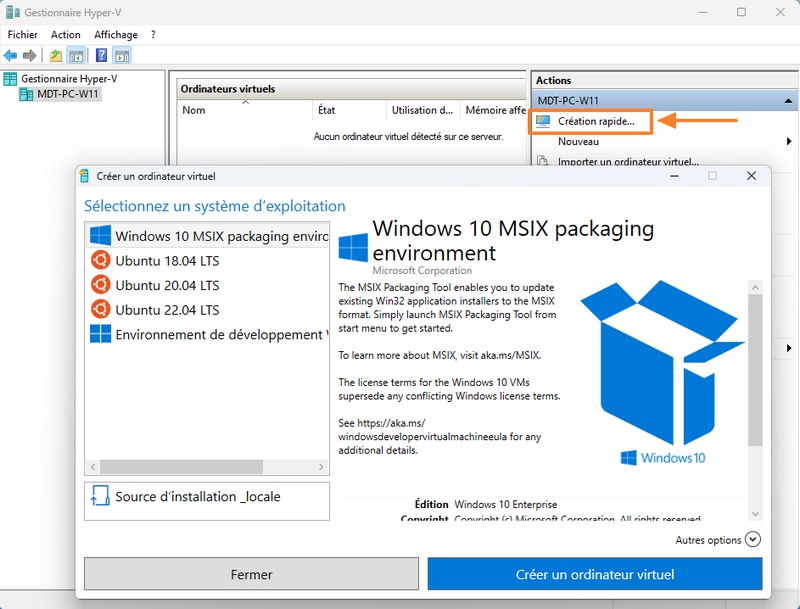This screenshot has width=800, height=609.
Task: Open the Fichier menu
Action: [22, 35]
